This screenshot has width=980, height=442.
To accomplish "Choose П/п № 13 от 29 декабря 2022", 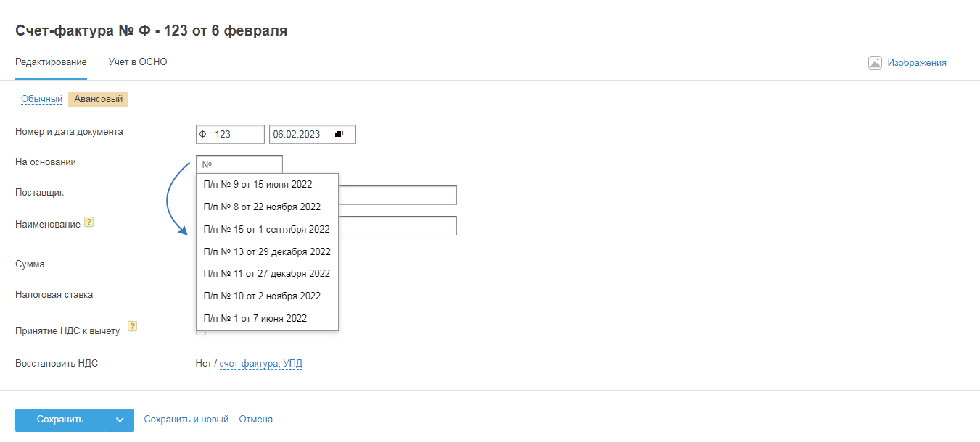I will pos(267,252).
